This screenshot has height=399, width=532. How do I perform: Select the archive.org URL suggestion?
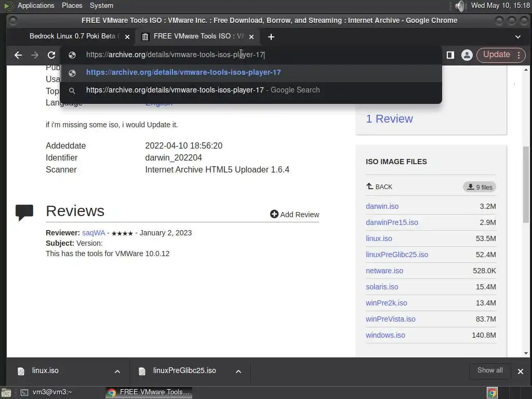coord(251,73)
